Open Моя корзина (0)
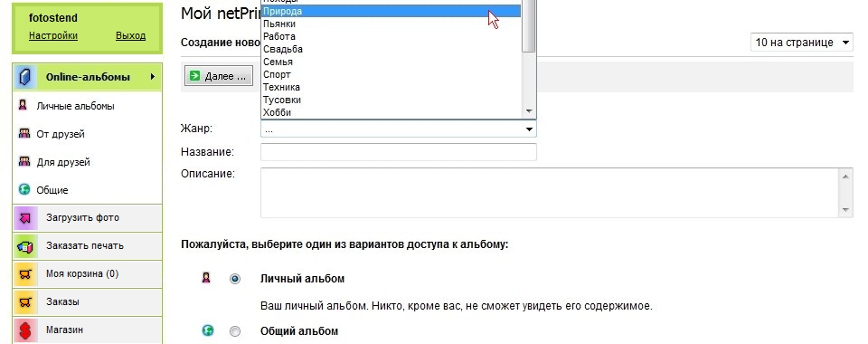This screenshot has width=868, height=344. coord(88,274)
